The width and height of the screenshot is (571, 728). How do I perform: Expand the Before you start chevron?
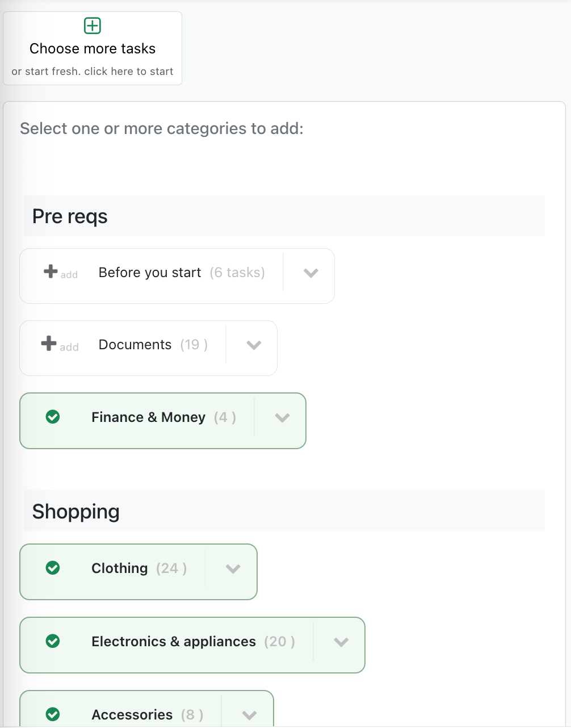pyautogui.click(x=310, y=273)
